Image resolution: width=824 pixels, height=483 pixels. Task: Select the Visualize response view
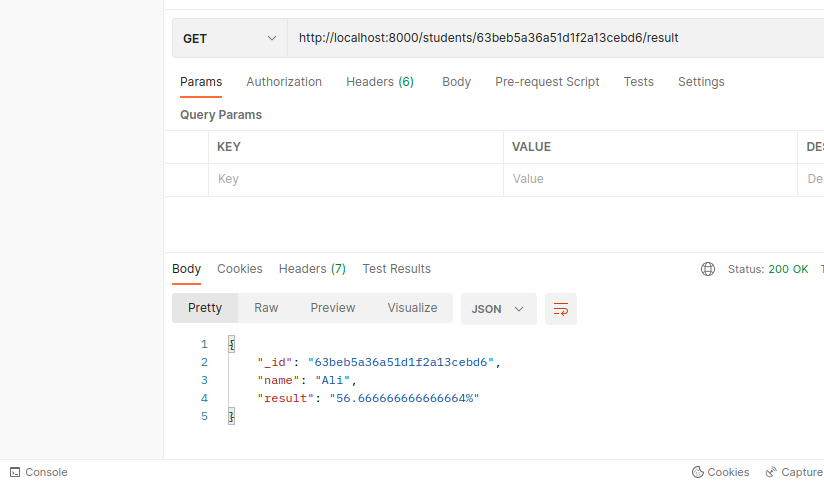pyautogui.click(x=412, y=308)
